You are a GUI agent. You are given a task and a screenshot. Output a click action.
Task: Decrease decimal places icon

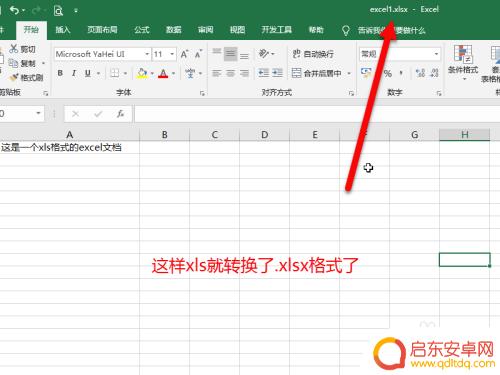(434, 73)
